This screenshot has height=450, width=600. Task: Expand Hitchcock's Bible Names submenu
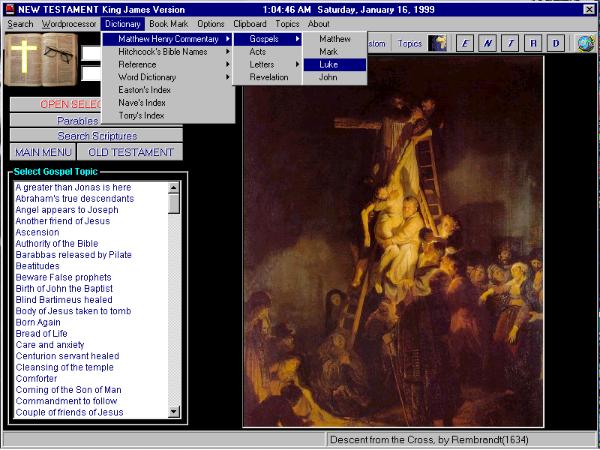[x=168, y=52]
